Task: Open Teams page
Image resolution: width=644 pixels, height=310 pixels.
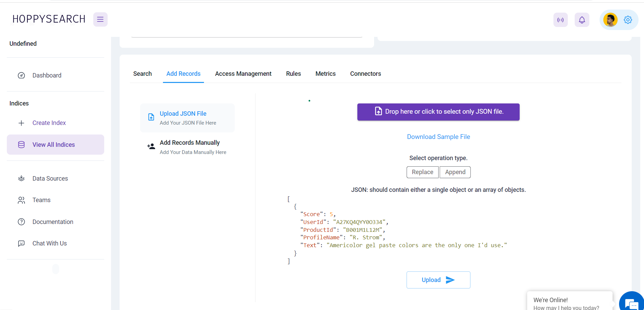Action: (41, 200)
